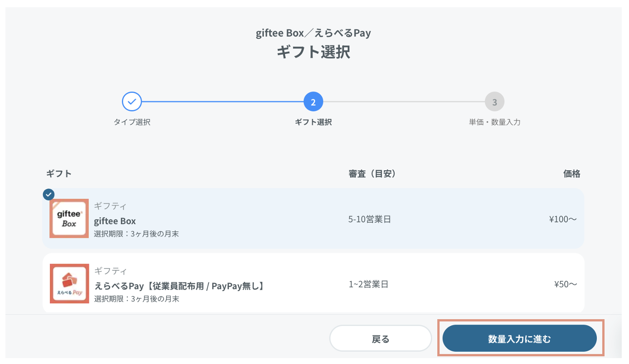Click the giftee Box logo thumbnail
This screenshot has height=364, width=629.
point(69,218)
